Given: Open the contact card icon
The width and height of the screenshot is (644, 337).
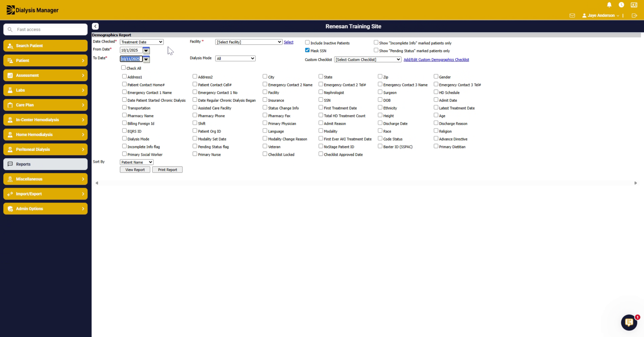Looking at the screenshot, I should 634,5.
